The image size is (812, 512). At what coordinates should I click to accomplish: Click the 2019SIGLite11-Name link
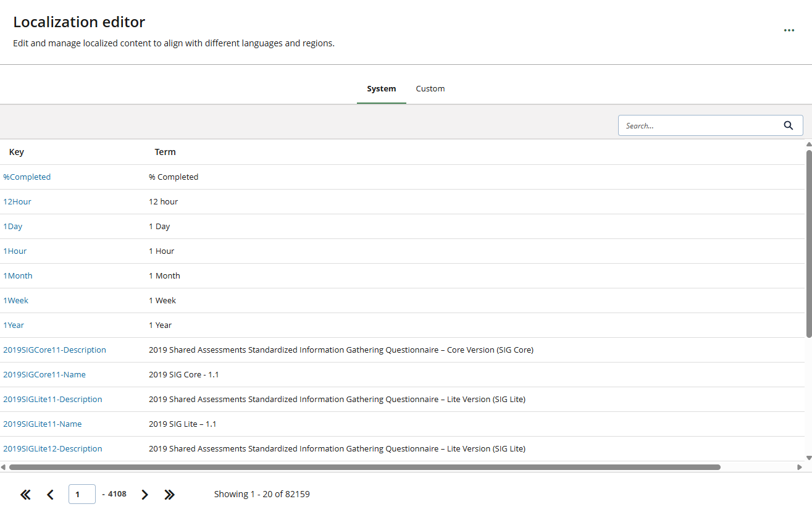pos(43,424)
